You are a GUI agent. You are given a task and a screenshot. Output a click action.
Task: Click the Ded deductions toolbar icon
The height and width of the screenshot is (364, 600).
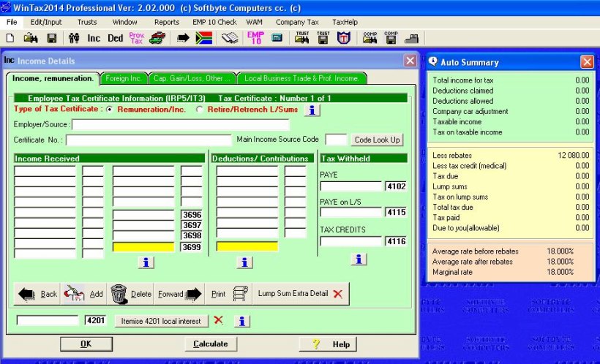115,38
